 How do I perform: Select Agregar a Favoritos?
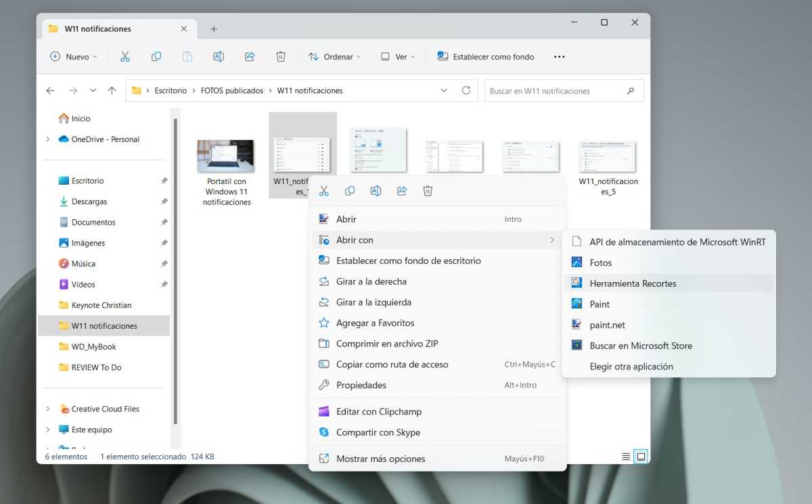(x=437, y=323)
